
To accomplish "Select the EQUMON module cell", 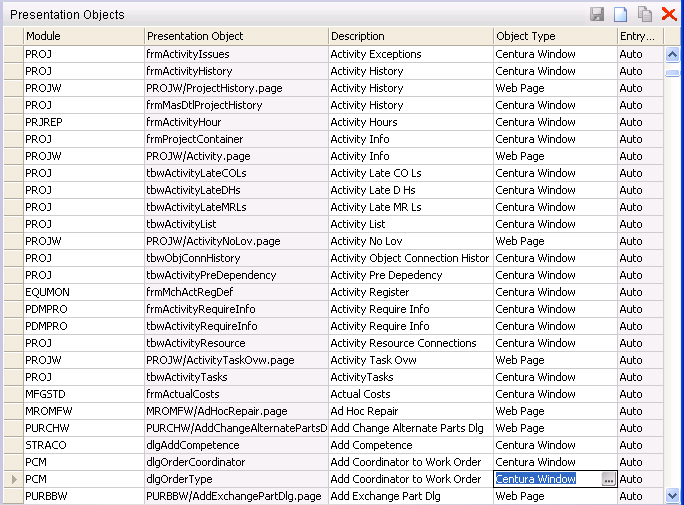I will point(83,292).
